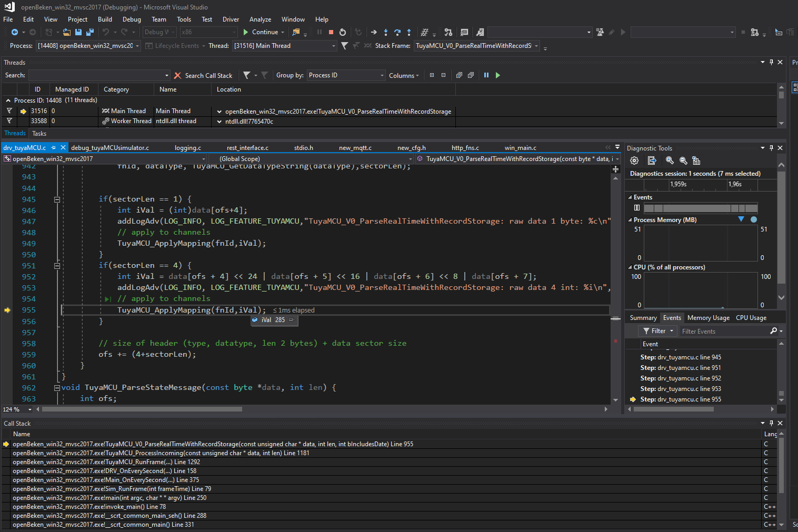Click the Open File folder icon
The height and width of the screenshot is (532, 798).
[67, 32]
